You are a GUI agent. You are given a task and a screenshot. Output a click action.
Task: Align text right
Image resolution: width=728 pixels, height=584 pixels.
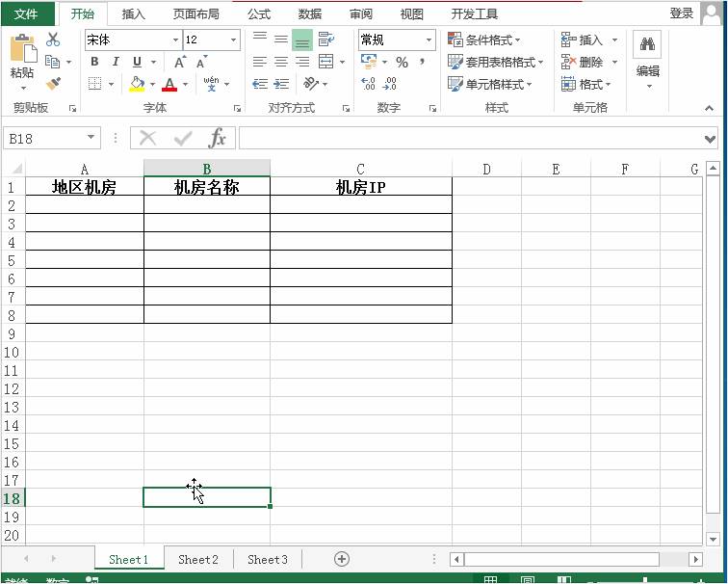(x=302, y=62)
